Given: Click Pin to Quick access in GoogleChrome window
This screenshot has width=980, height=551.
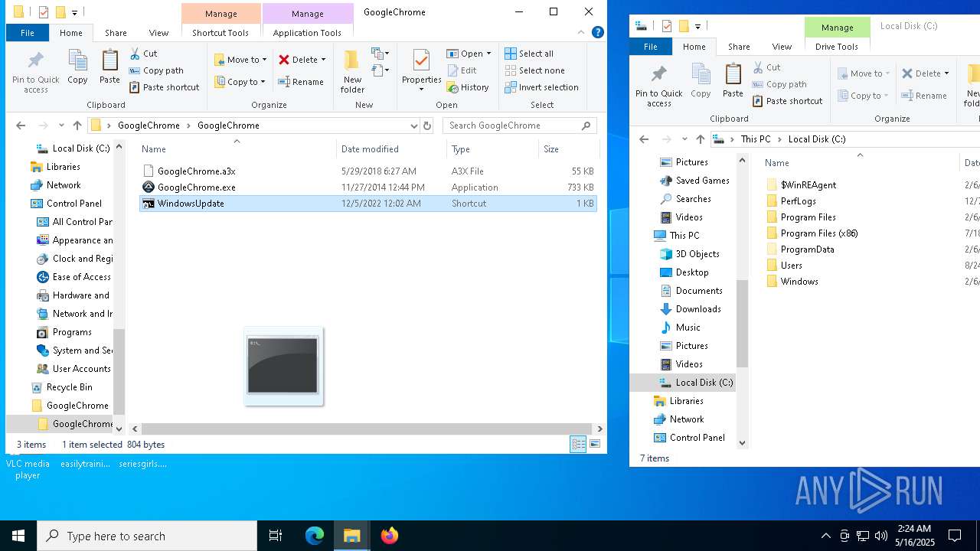Looking at the screenshot, I should [x=35, y=72].
